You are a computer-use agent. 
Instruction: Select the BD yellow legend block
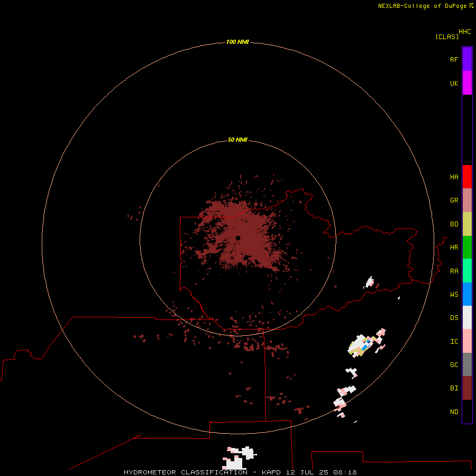[467, 224]
